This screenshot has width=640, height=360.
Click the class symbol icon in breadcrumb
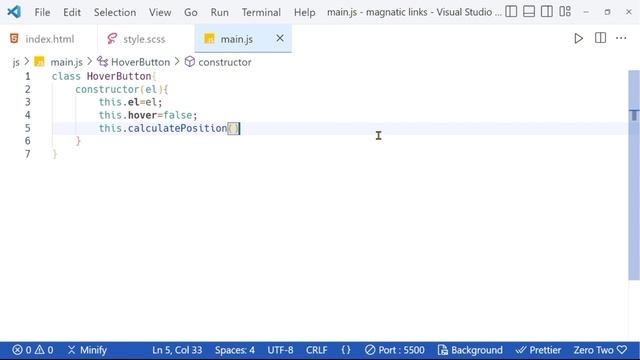[x=102, y=62]
